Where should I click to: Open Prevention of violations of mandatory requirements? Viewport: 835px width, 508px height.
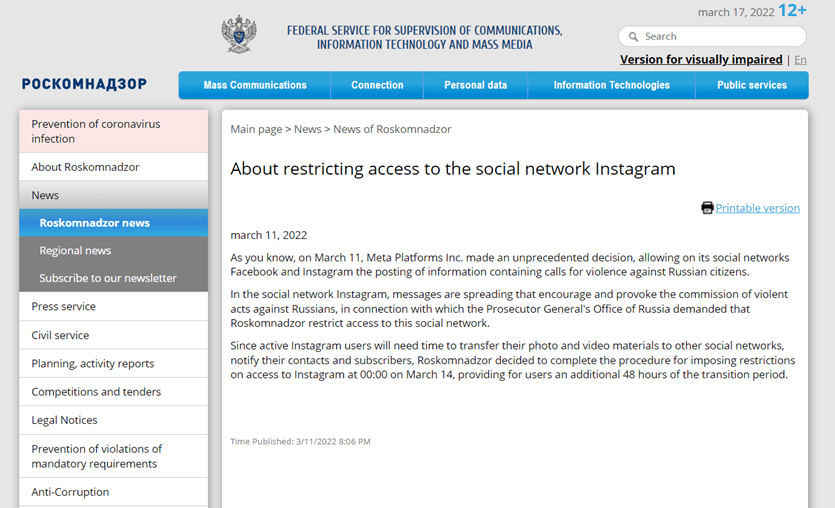tap(113, 456)
